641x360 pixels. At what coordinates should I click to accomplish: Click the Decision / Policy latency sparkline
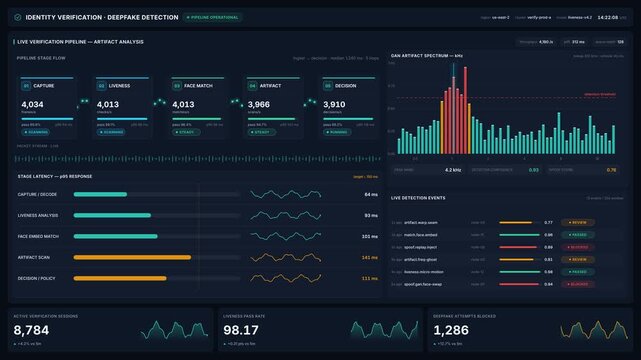coord(285,278)
